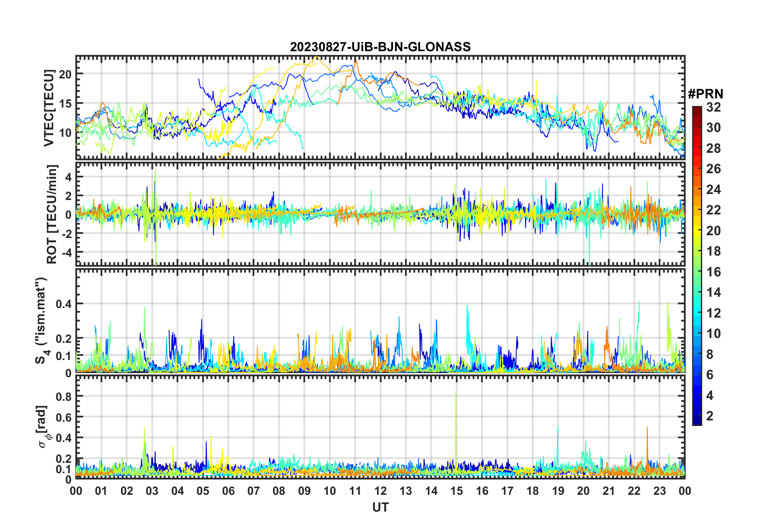Select the 06 hour tick on UT axis
This screenshot has height=532, width=761.
click(x=228, y=491)
